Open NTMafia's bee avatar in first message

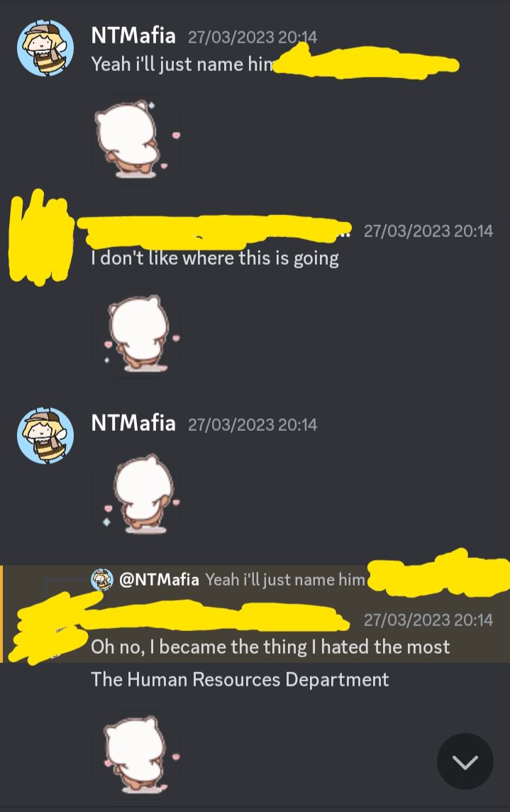(45, 48)
